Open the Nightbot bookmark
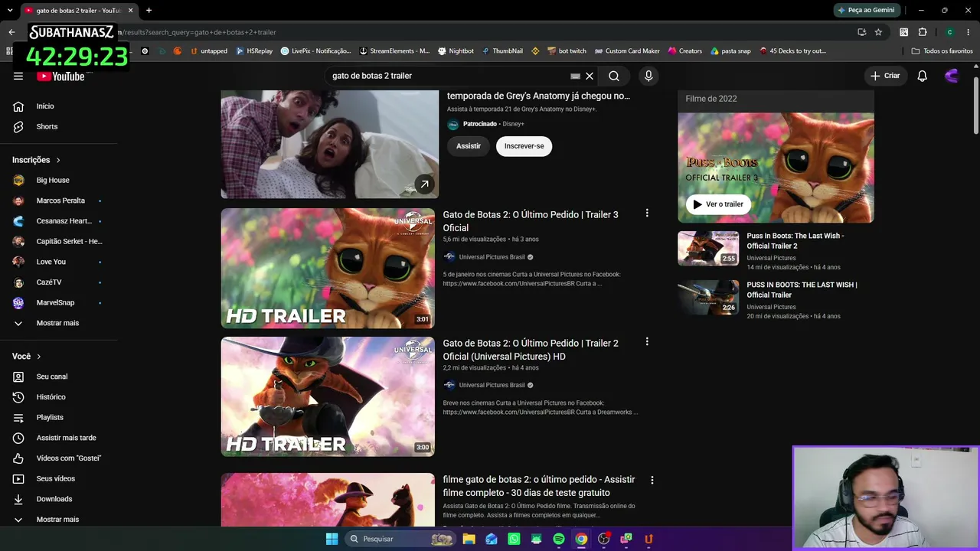 pyautogui.click(x=456, y=51)
